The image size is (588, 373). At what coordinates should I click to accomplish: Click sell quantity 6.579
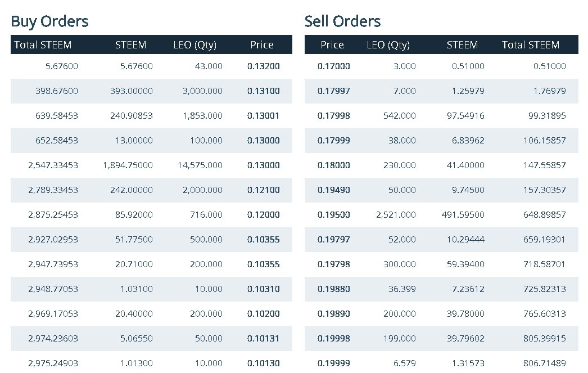point(405,363)
